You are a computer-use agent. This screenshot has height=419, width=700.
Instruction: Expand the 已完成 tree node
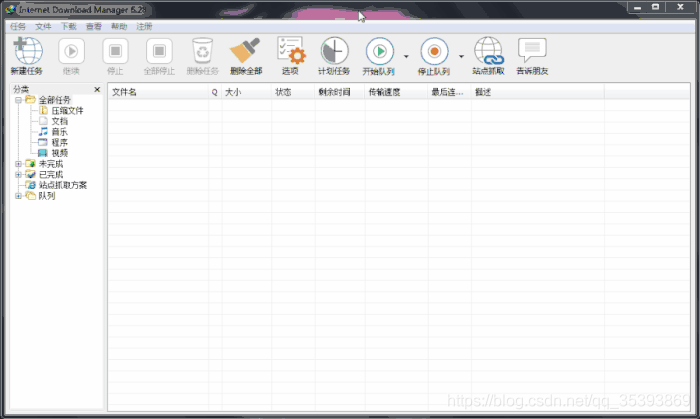click(x=18, y=174)
